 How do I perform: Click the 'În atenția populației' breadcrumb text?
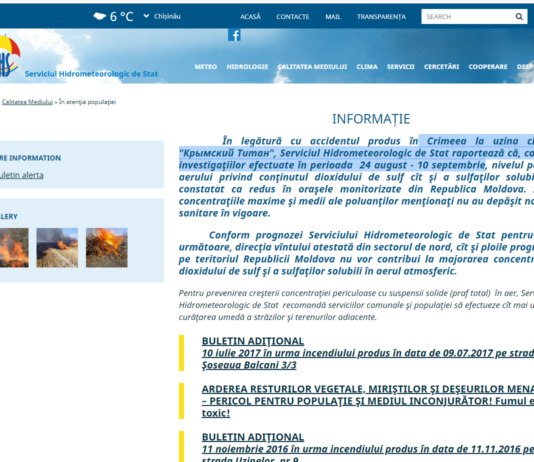click(88, 102)
